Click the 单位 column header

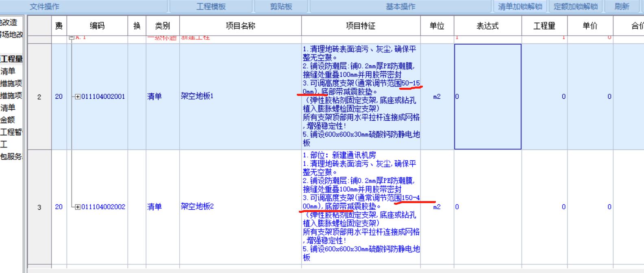[x=437, y=26]
